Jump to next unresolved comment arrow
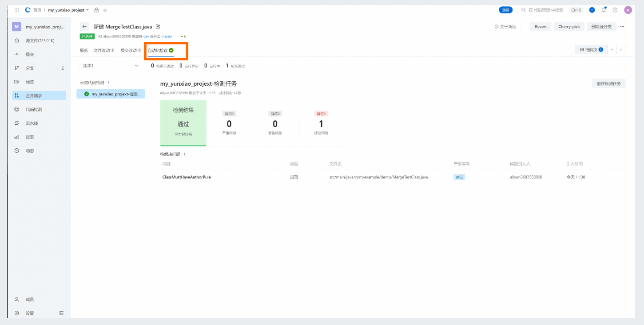 (x=621, y=50)
